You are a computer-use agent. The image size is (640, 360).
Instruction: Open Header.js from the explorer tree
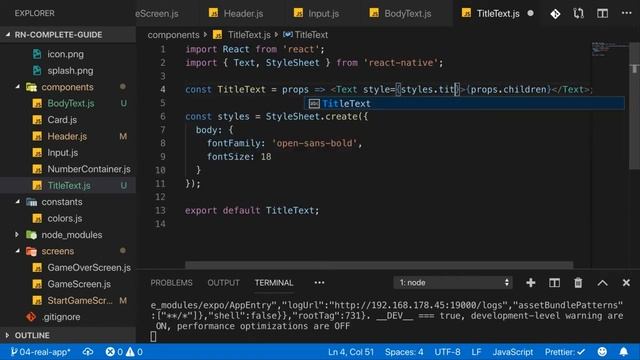coord(67,136)
